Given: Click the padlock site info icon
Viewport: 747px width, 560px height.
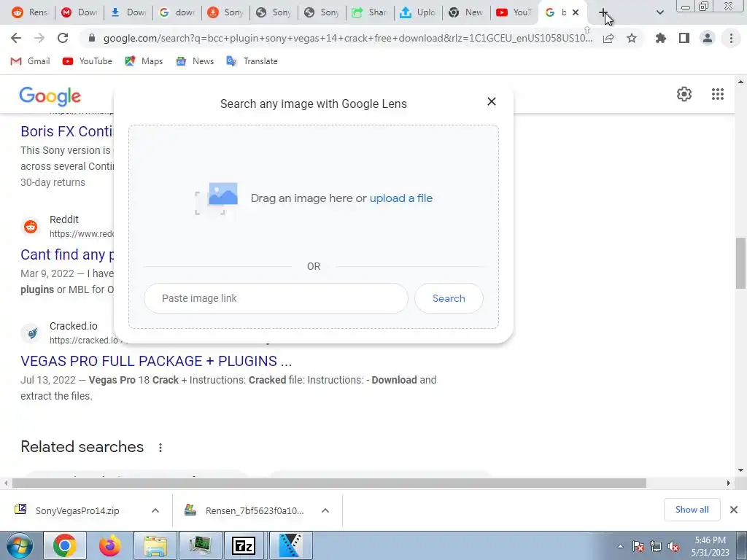Looking at the screenshot, I should pyautogui.click(x=92, y=38).
